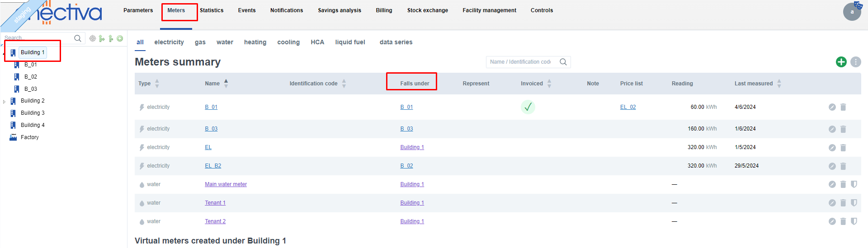
Task: Click the green circle plus icon in sidebar toolbar
Action: [120, 38]
